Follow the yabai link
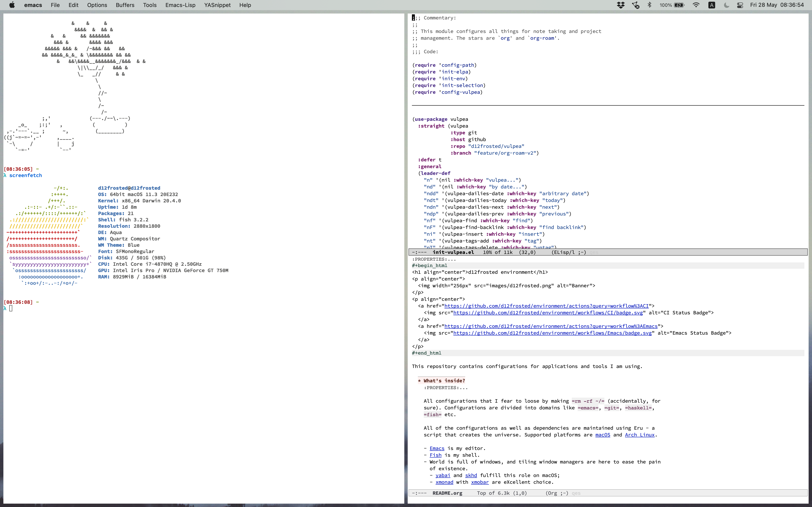 (443, 476)
